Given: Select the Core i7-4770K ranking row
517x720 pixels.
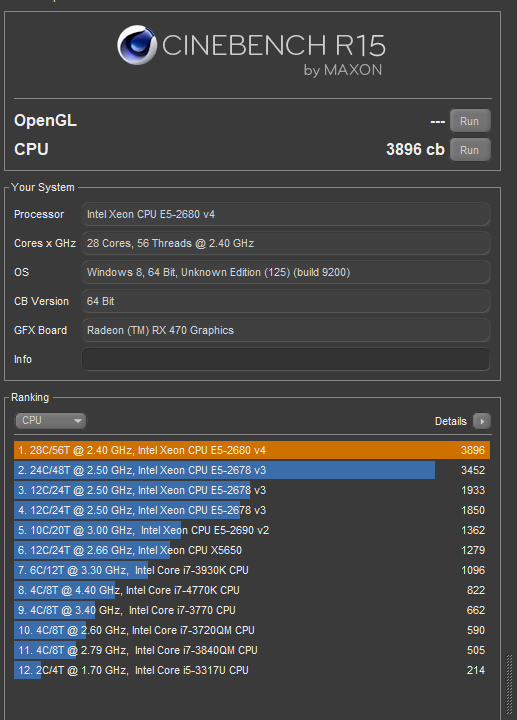Looking at the screenshot, I should [x=252, y=590].
